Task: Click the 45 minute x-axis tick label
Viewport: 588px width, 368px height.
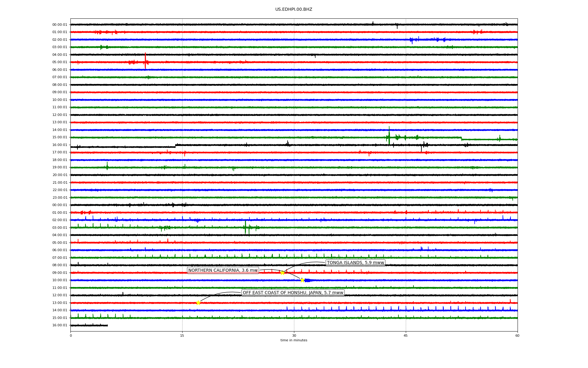Action: click(x=405, y=335)
